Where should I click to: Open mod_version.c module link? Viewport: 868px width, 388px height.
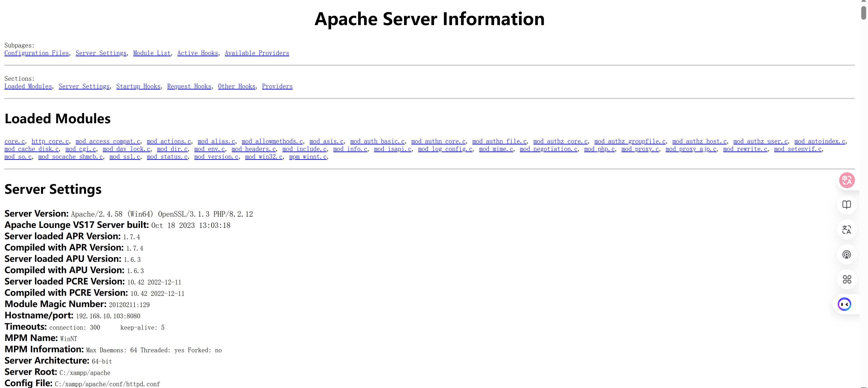click(216, 157)
